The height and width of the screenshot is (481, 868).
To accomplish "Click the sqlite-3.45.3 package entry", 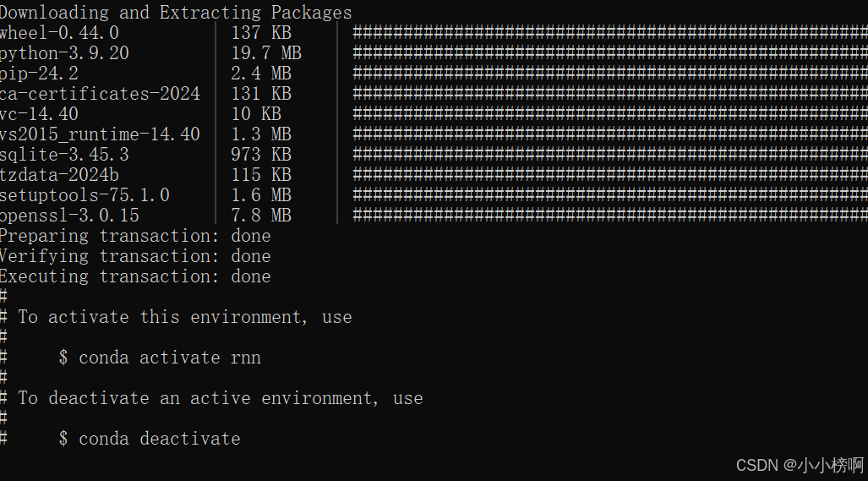I will tap(64, 155).
